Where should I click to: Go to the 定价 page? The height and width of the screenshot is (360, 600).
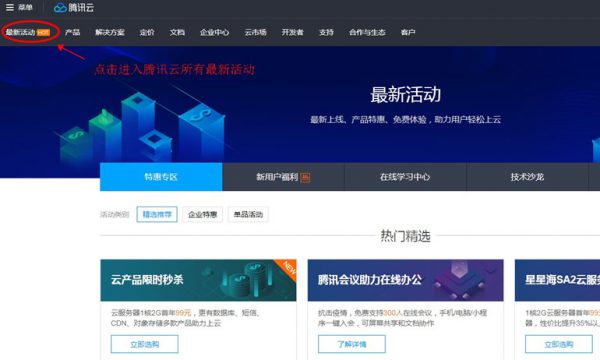click(147, 33)
